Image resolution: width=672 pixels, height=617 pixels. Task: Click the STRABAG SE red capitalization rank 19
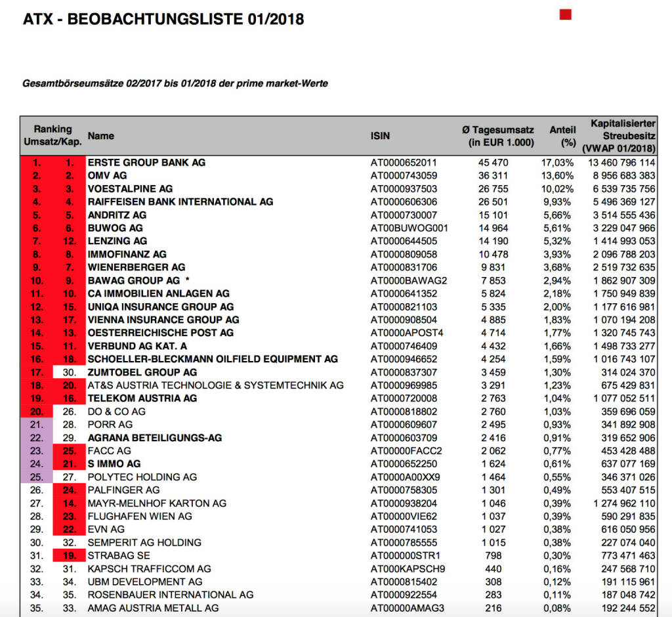70,555
